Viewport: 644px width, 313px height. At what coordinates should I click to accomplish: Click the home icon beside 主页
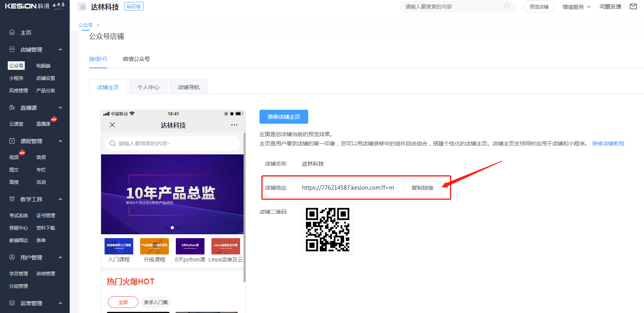[x=12, y=33]
